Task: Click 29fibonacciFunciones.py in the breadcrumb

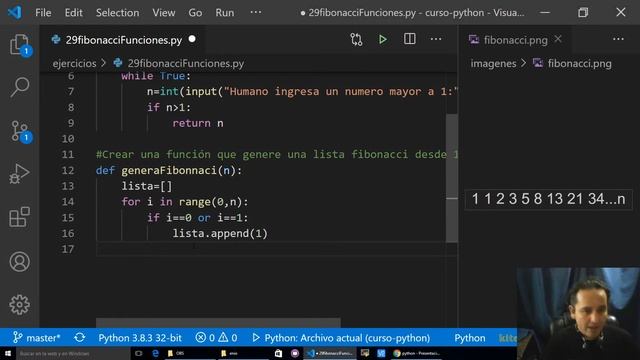Action: 186,63
